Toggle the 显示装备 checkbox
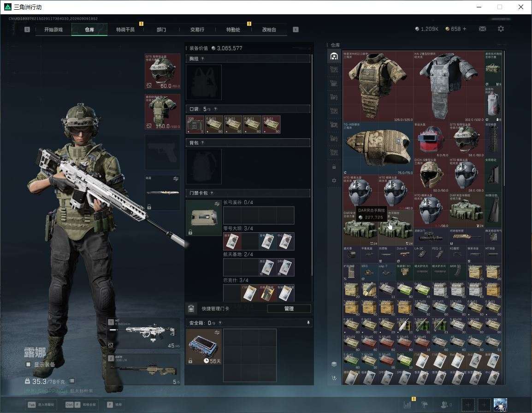 pyautogui.click(x=29, y=365)
